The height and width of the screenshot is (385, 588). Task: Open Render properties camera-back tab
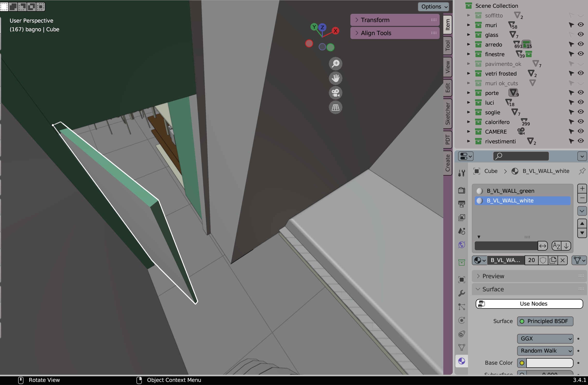click(461, 190)
